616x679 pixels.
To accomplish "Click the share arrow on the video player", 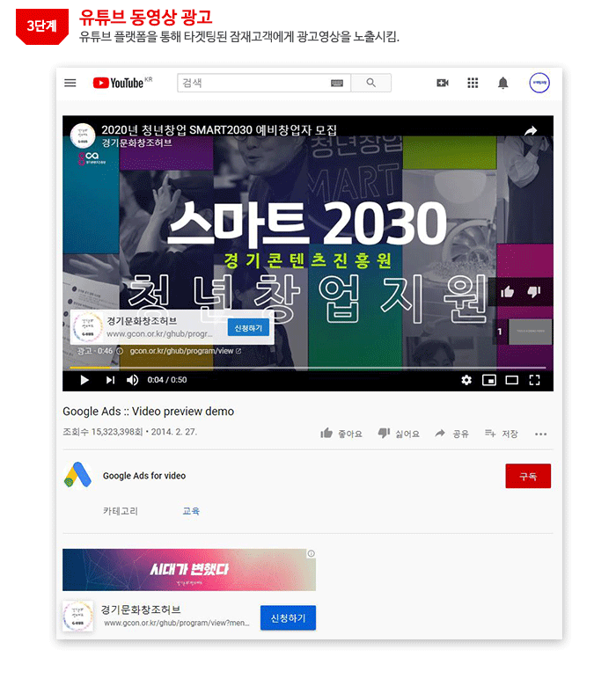I will 531,130.
